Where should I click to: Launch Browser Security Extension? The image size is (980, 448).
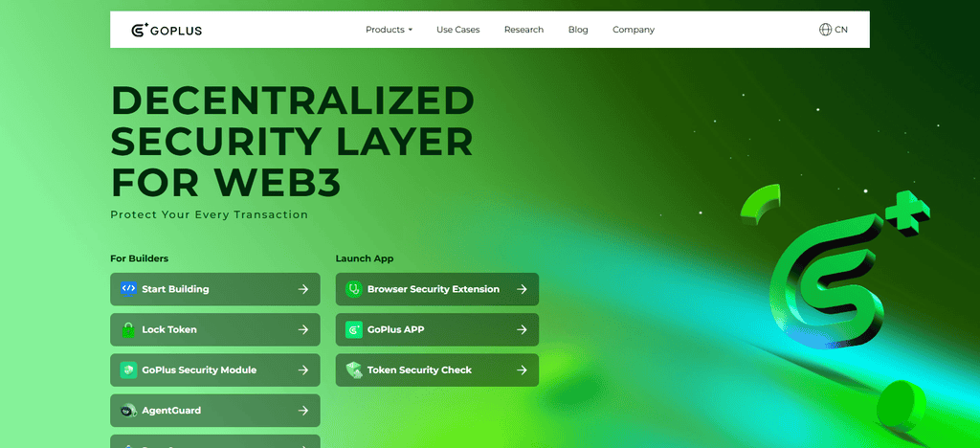tap(436, 289)
